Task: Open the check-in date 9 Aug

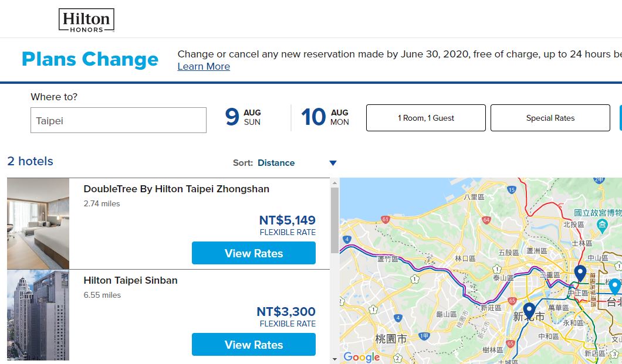Action: point(243,117)
